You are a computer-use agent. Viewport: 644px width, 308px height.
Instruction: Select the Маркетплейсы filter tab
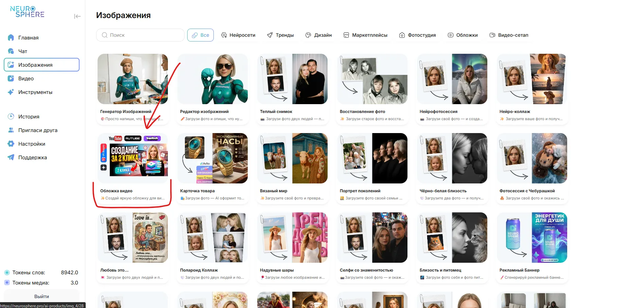[365, 35]
